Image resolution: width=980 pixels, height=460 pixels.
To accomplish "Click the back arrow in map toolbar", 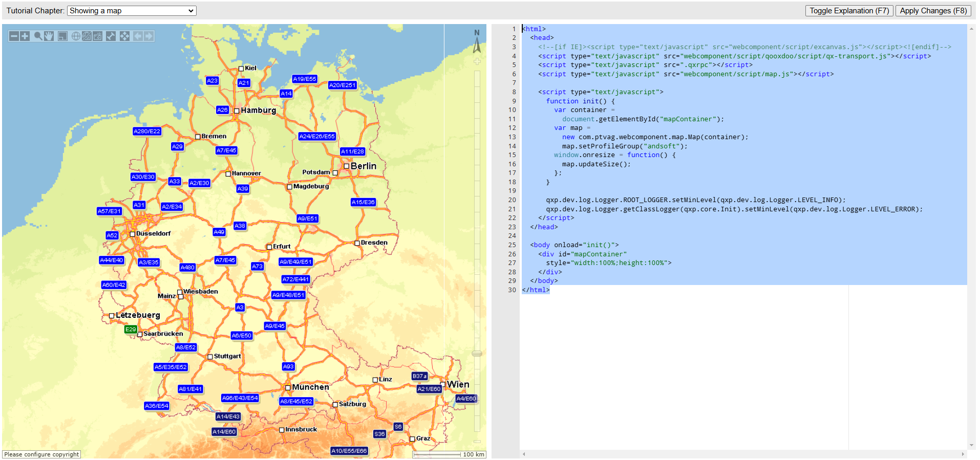I will tap(138, 36).
